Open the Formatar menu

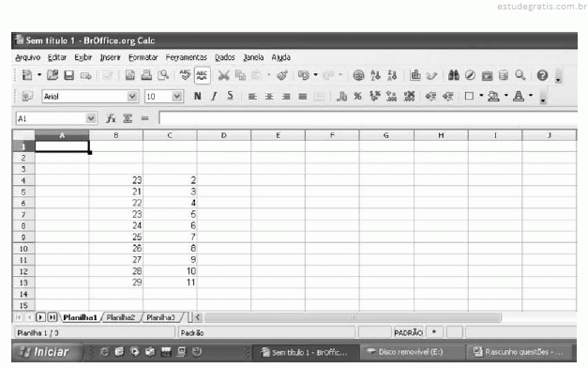[x=143, y=57]
